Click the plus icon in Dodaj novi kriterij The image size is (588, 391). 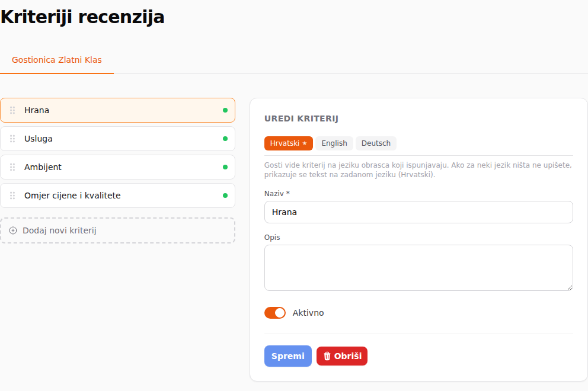click(x=13, y=230)
